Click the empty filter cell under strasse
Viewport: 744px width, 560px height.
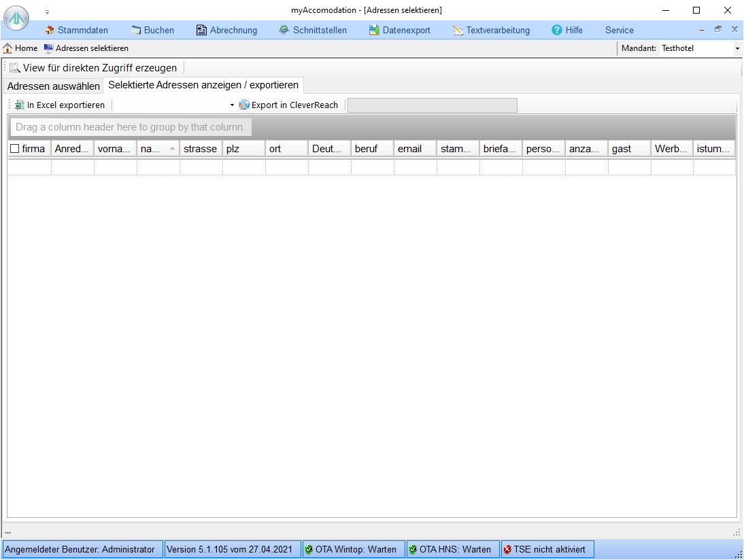[201, 167]
